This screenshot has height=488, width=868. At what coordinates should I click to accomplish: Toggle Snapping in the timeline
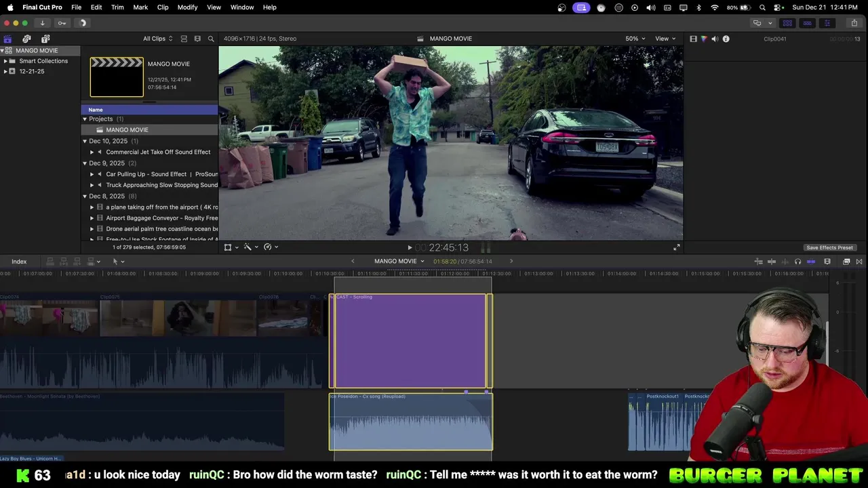click(810, 262)
